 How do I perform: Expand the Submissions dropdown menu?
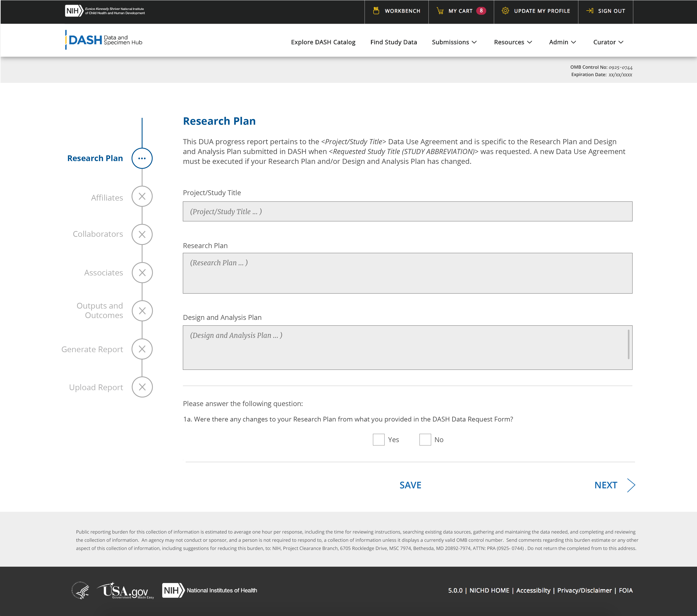pos(454,42)
